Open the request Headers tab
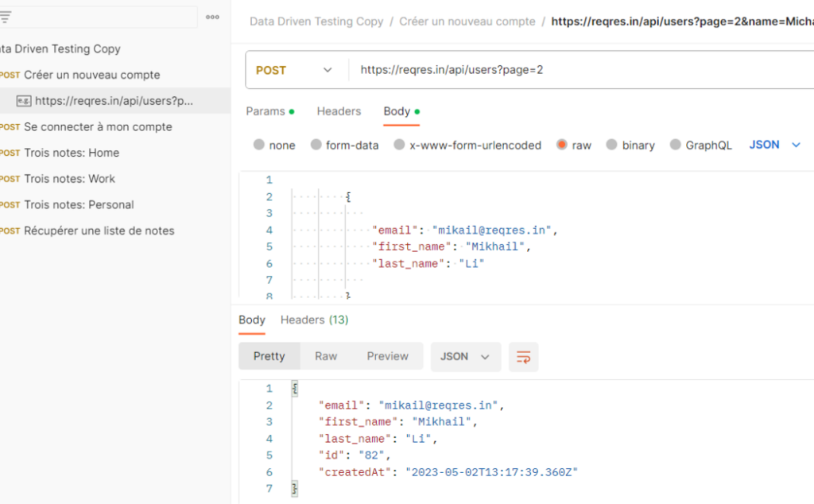 click(339, 111)
